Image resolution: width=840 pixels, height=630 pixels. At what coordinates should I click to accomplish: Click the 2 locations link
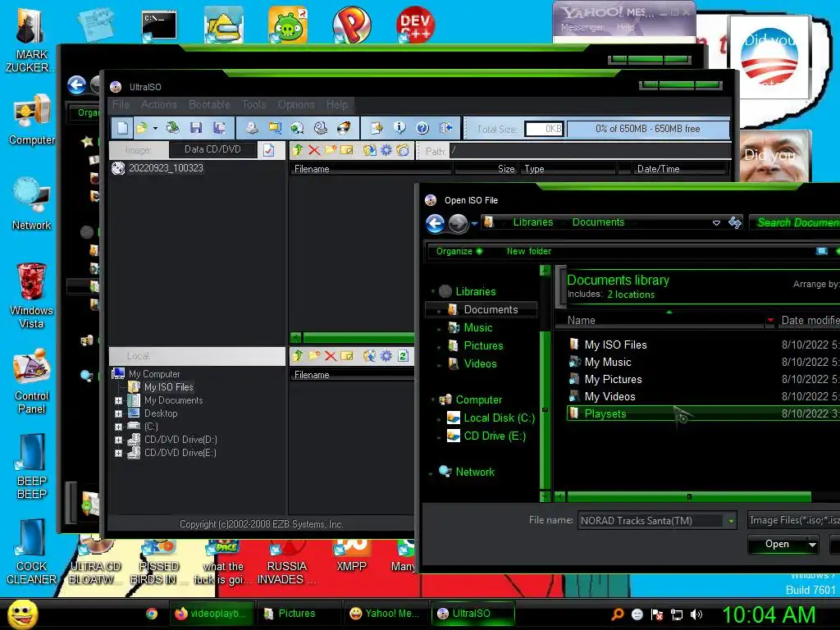(631, 294)
